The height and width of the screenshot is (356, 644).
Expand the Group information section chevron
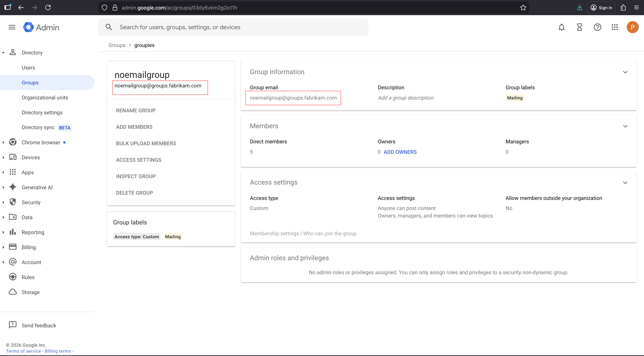[x=625, y=72]
